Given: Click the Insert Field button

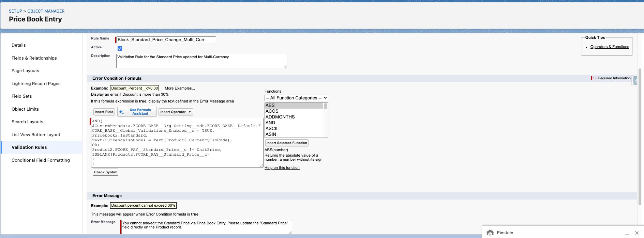Looking at the screenshot, I should coord(104,112).
